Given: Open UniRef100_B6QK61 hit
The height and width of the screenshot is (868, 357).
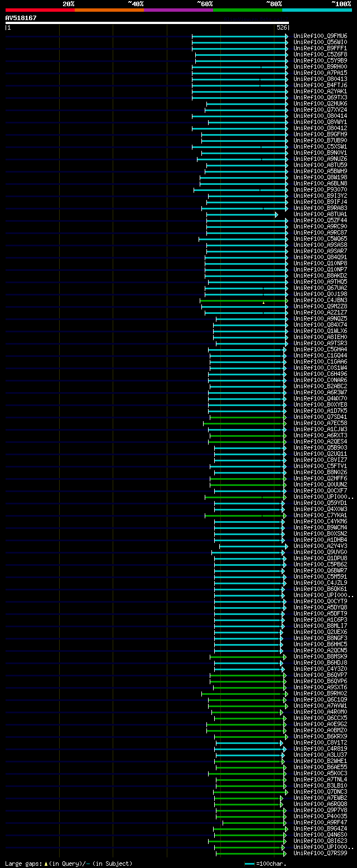Looking at the screenshot, I should coord(320,589).
